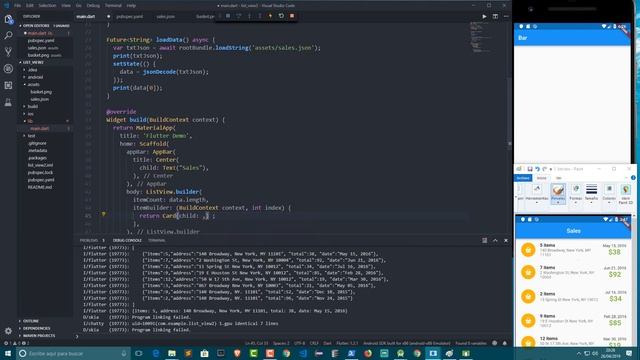This screenshot has width=640, height=360.
Task: Stop debugging with the red square icon
Action: tap(292, 16)
